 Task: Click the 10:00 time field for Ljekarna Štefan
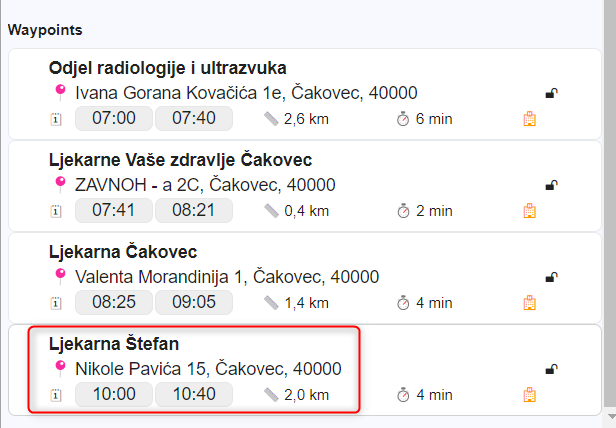point(114,395)
